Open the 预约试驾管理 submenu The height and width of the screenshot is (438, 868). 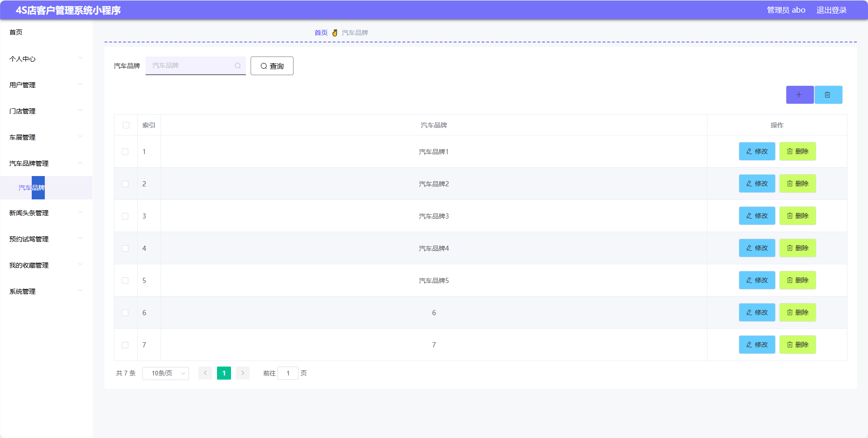pos(46,239)
